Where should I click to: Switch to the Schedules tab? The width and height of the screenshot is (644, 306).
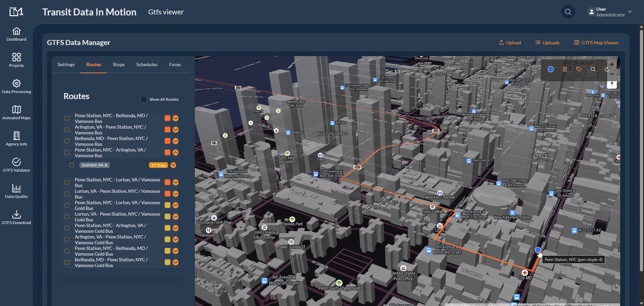(147, 64)
